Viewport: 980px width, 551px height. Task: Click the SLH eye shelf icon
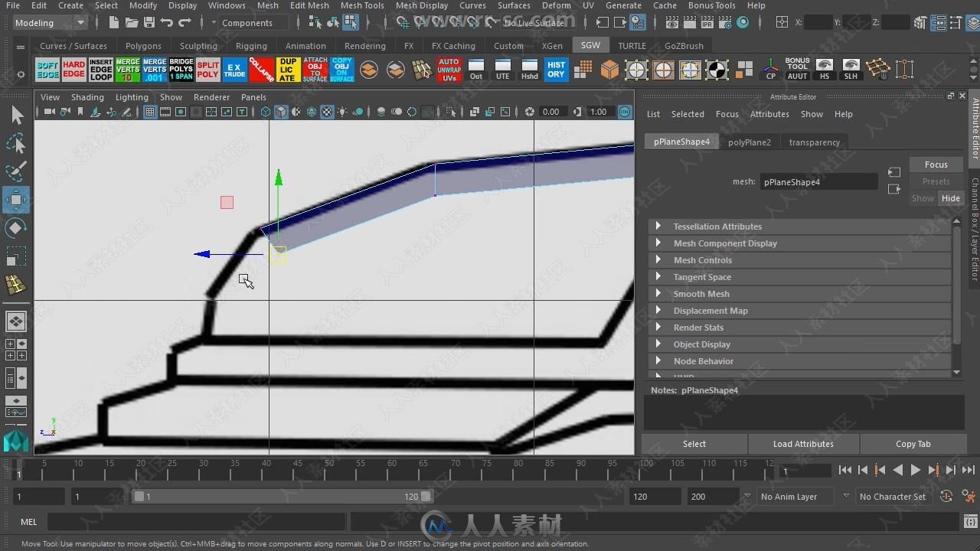pyautogui.click(x=851, y=70)
